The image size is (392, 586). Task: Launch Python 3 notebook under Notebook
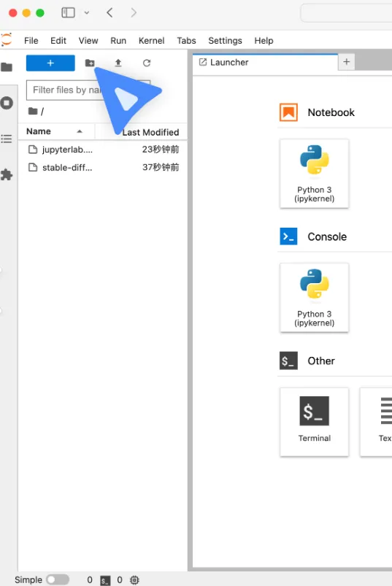click(315, 174)
